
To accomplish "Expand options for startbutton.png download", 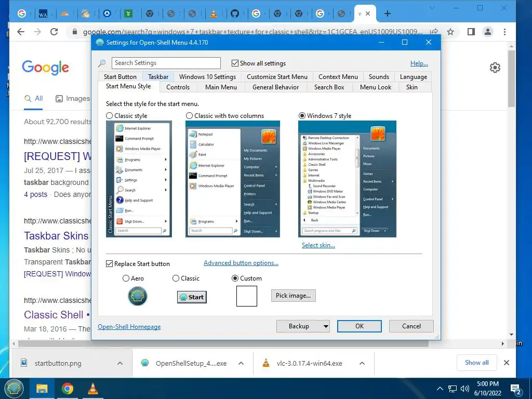I will click(120, 363).
